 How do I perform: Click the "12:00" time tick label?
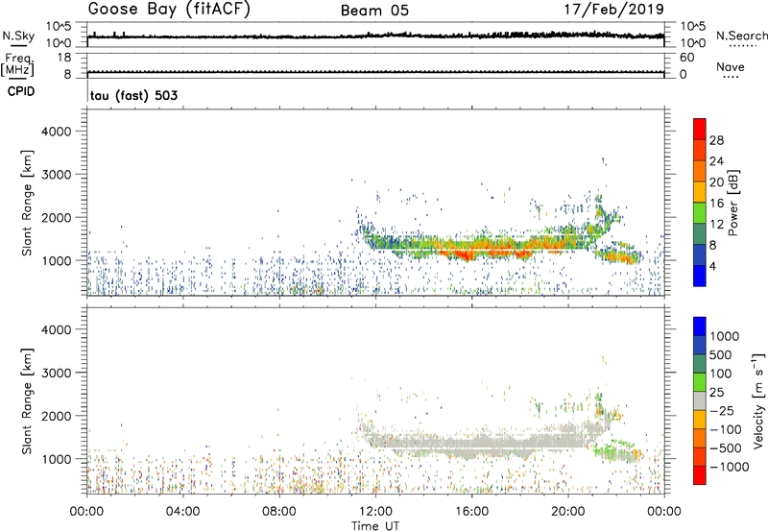pos(375,512)
